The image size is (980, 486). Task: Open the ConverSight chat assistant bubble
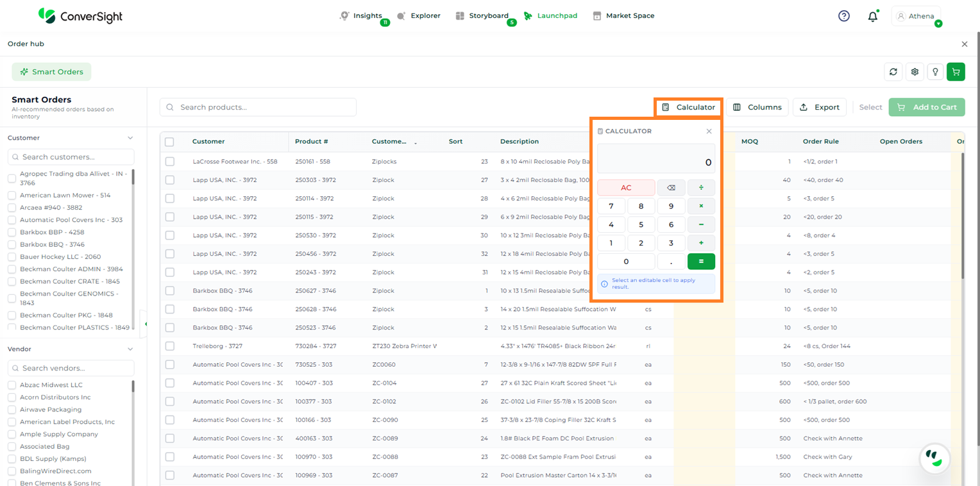click(934, 458)
